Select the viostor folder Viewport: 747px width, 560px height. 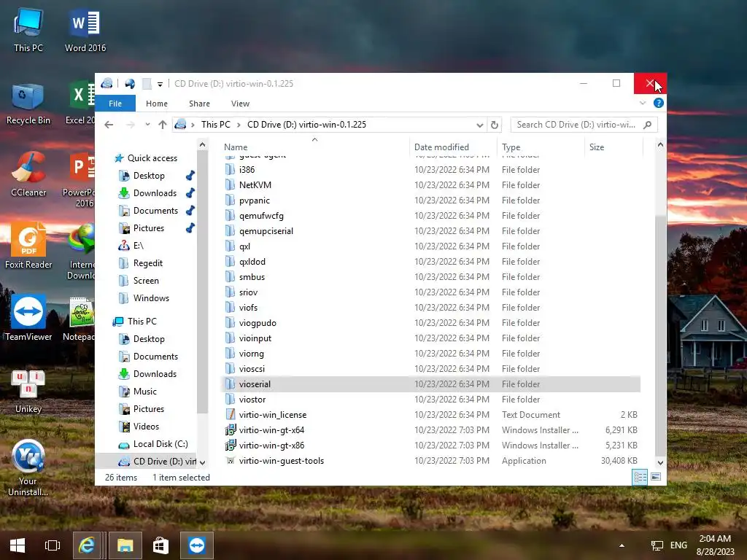[252, 400]
